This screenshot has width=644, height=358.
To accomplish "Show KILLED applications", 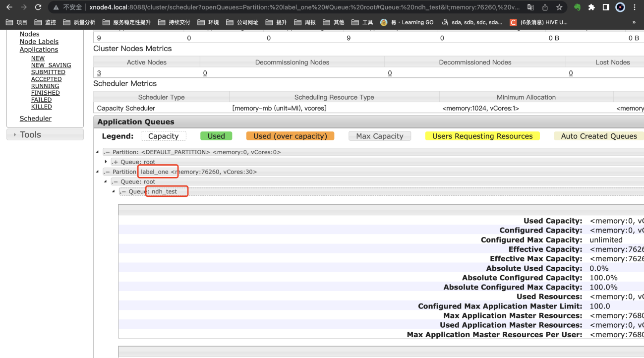I will coord(41,107).
